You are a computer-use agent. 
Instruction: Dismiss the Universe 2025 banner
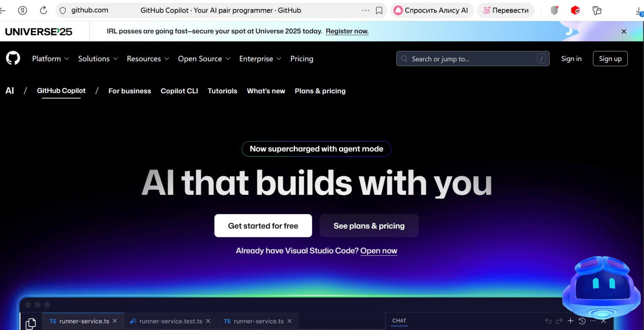coord(624,31)
